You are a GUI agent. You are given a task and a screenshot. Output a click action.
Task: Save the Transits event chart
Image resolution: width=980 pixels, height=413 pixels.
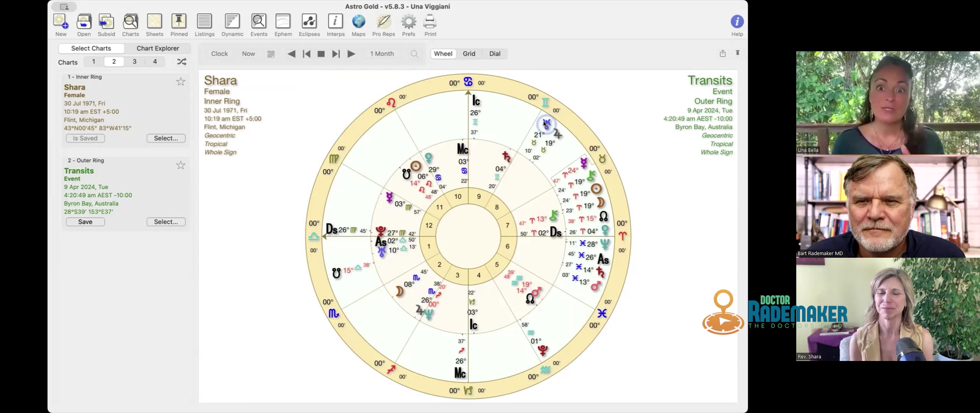coord(85,221)
